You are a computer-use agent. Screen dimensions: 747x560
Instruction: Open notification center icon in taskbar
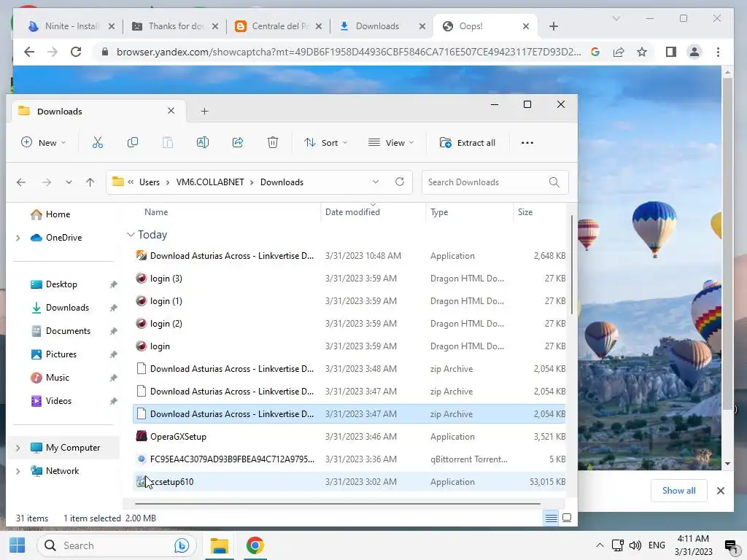(x=730, y=545)
